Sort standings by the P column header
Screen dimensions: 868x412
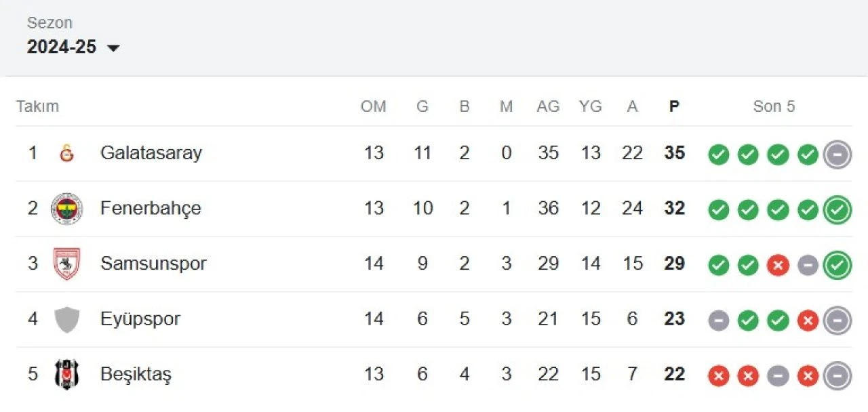[x=673, y=106]
